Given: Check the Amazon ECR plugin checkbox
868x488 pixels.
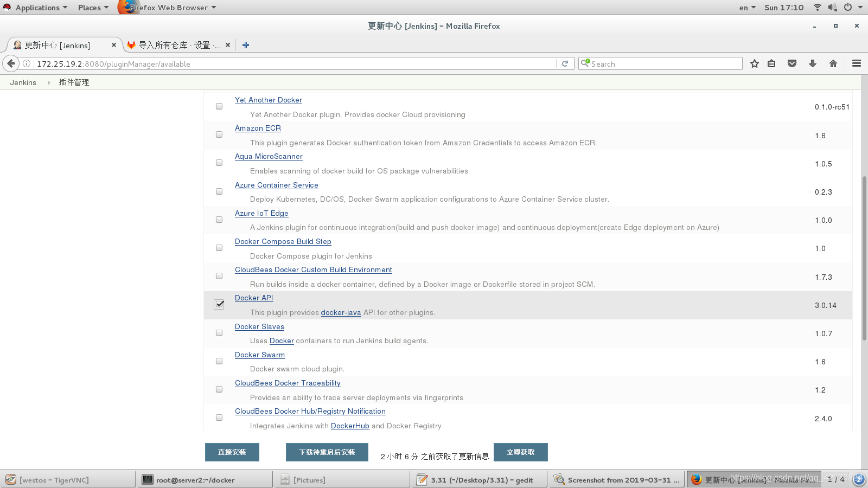Looking at the screenshot, I should tap(219, 134).
